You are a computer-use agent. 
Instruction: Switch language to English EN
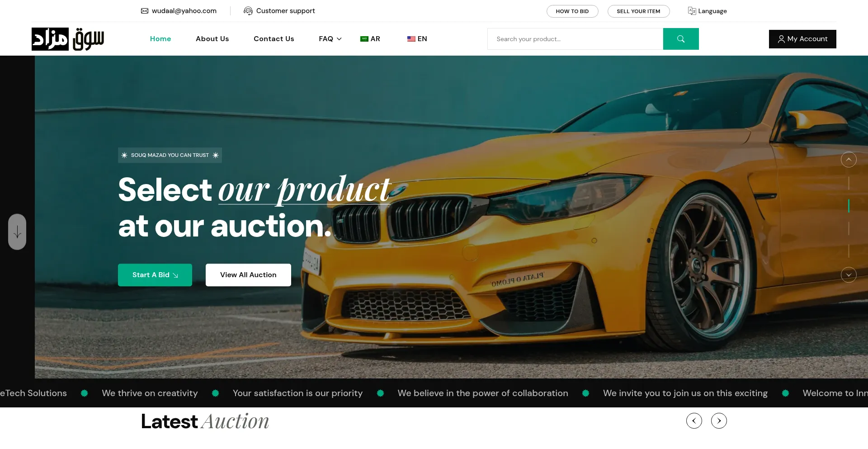[x=417, y=39]
